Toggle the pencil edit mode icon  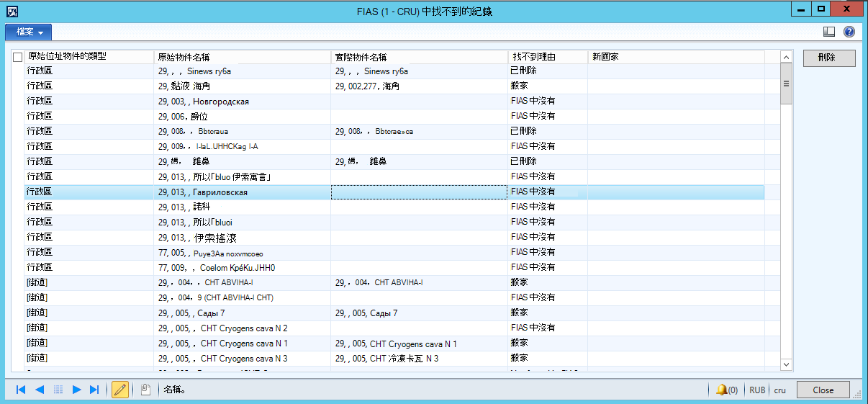(x=120, y=390)
